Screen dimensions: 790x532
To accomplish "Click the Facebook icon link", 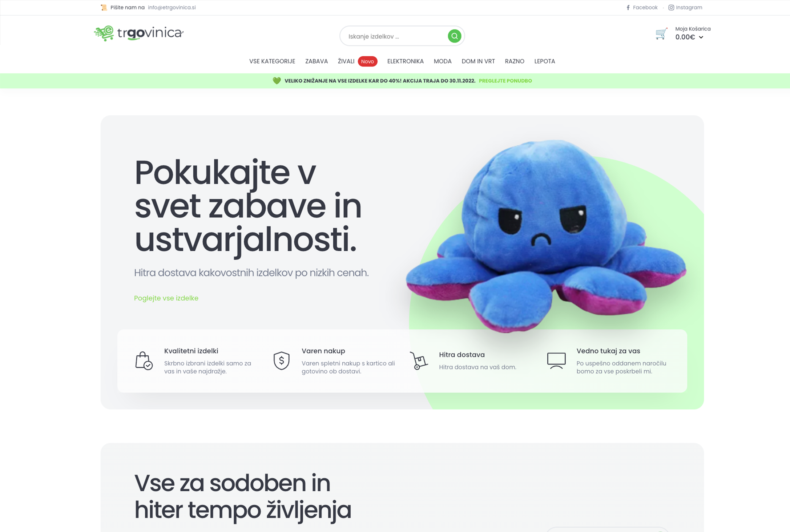I will click(628, 8).
